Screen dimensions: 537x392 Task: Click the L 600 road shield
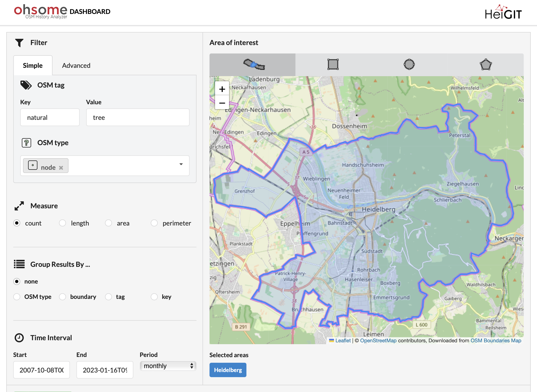421,325
